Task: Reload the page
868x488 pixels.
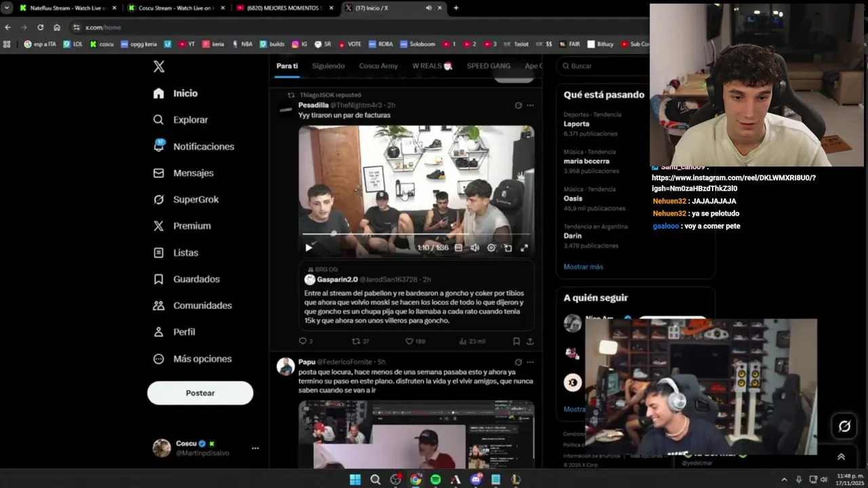Action: click(40, 27)
